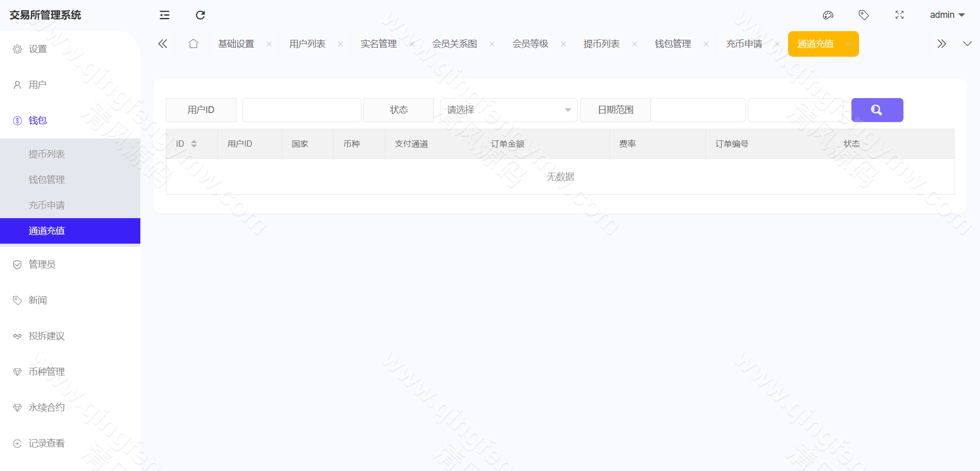
Task: Switch to the 会员关系图 tab
Action: [454, 43]
